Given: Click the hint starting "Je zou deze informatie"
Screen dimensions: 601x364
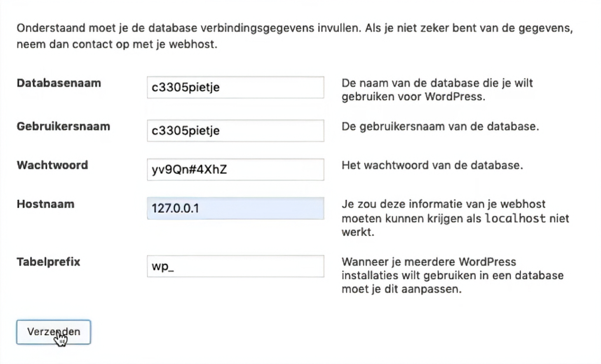Looking at the screenshot, I should tap(443, 205).
